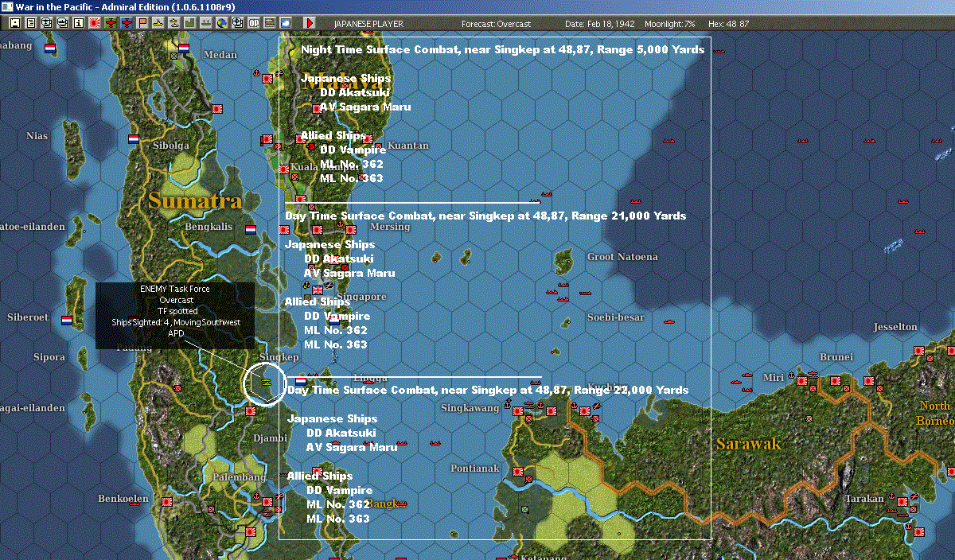The height and width of the screenshot is (560, 955).
Task: Click the 'Date: Feb 18, 1942' status text
Action: (600, 24)
